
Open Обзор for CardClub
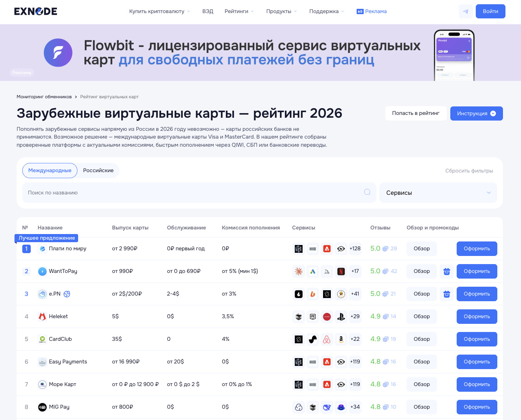(422, 339)
